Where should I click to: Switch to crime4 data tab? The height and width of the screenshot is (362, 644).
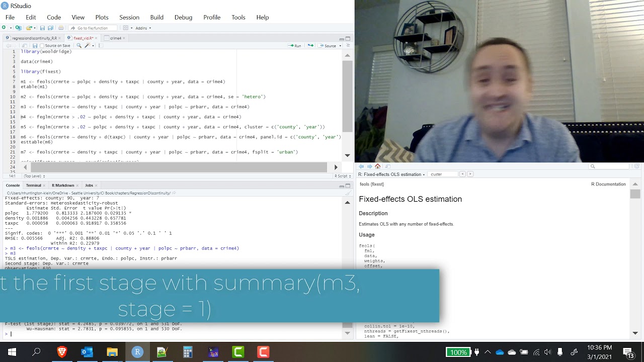point(116,38)
